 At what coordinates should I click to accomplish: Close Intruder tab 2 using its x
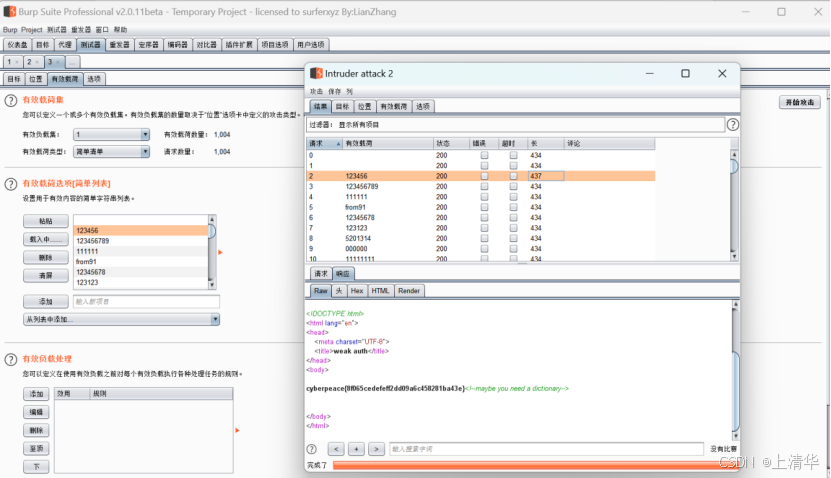pos(37,62)
